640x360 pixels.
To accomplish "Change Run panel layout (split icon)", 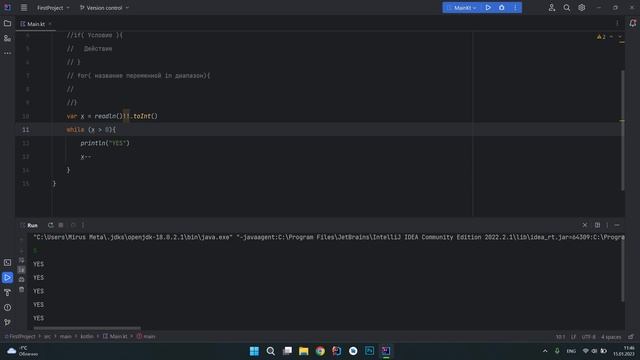I will click(597, 225).
